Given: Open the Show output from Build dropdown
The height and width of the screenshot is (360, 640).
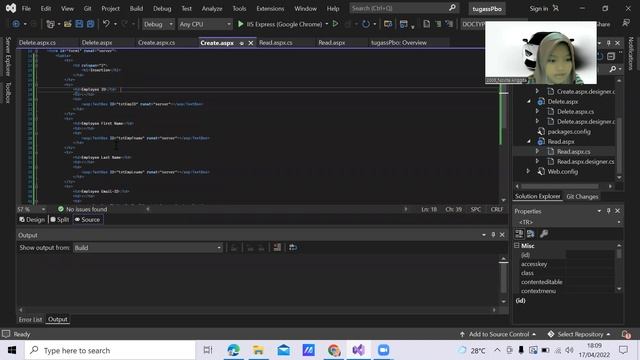Looking at the screenshot, I should pyautogui.click(x=148, y=248).
